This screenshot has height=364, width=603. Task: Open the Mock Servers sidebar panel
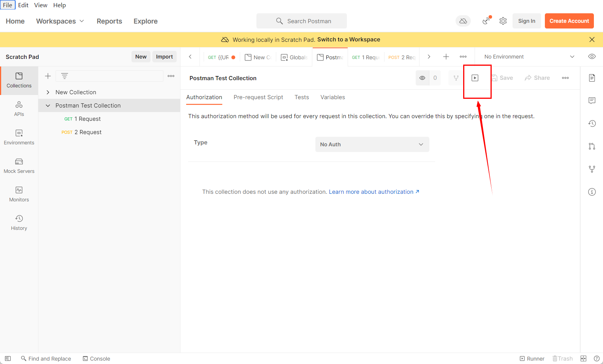point(19,166)
